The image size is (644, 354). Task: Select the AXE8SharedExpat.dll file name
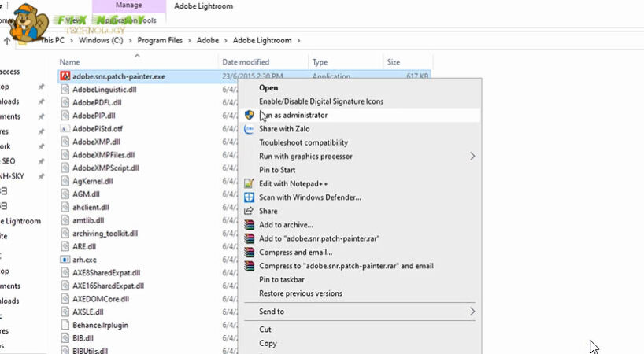pos(106,273)
